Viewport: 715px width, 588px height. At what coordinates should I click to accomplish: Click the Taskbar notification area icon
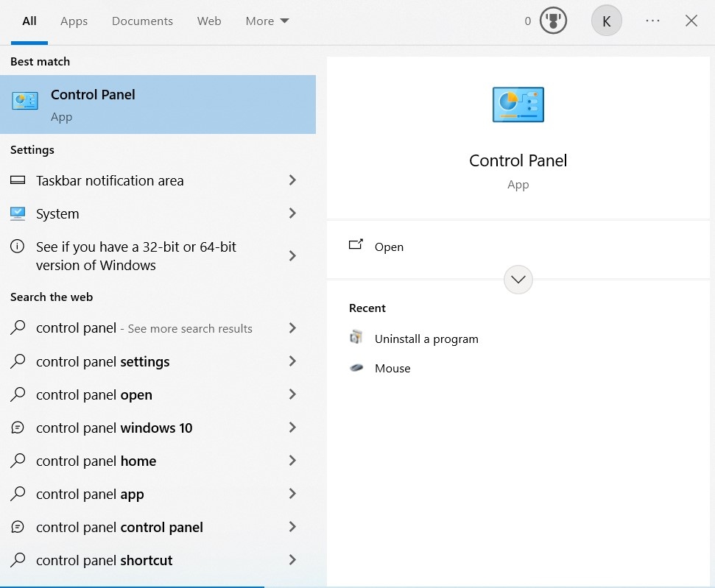[x=18, y=180]
